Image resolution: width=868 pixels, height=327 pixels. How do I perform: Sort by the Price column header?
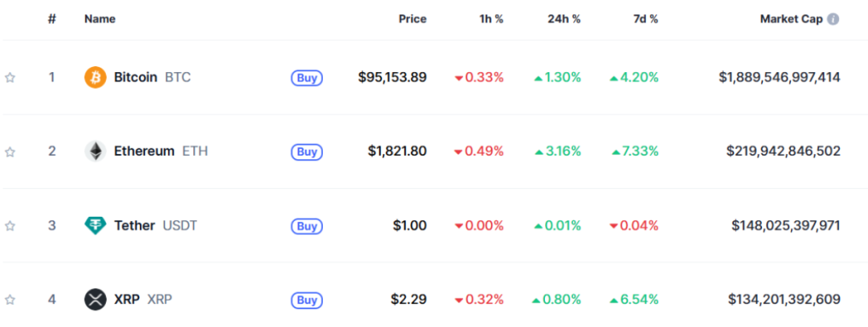(413, 19)
